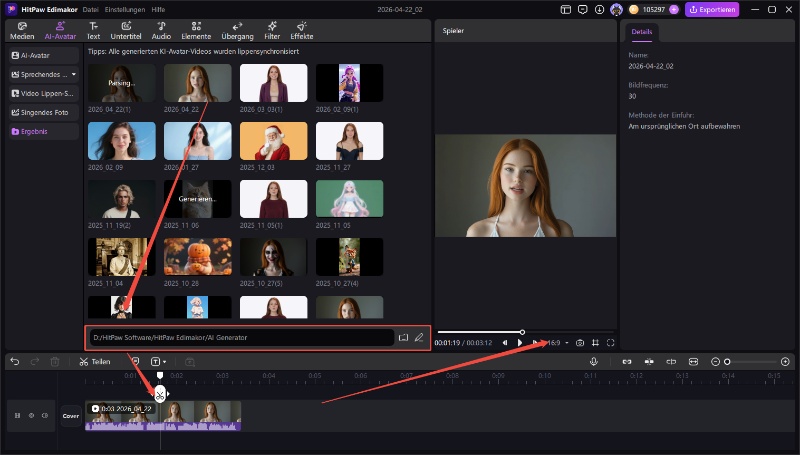This screenshot has width=800, height=455.
Task: Click the crop icon in player
Action: pyautogui.click(x=595, y=343)
